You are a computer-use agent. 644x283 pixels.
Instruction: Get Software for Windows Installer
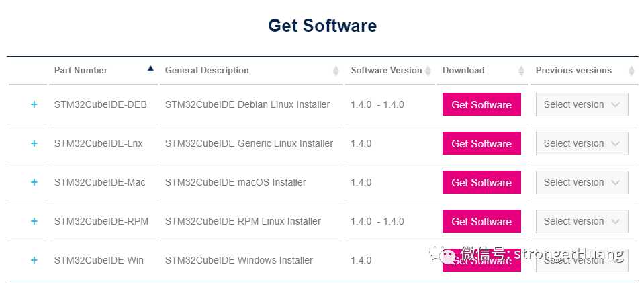click(x=481, y=260)
